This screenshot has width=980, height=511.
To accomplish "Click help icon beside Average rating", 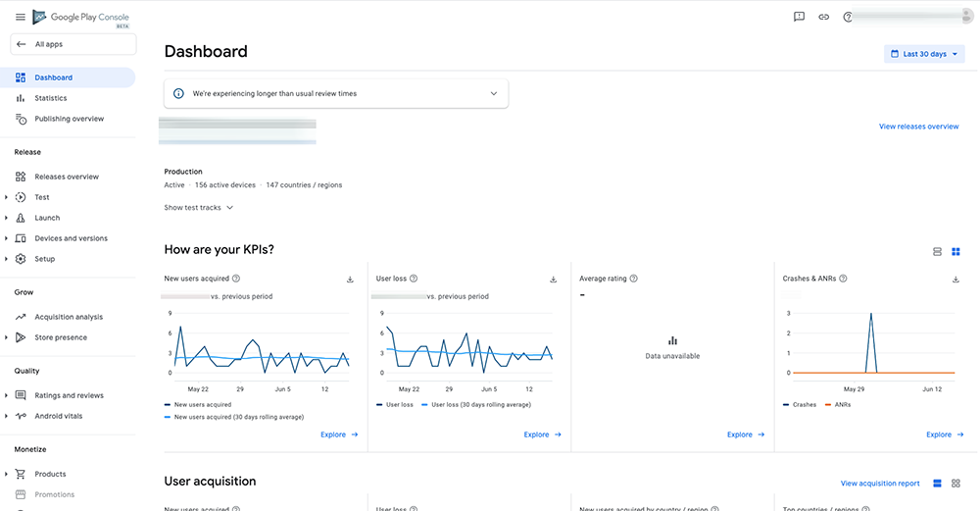I will [634, 279].
